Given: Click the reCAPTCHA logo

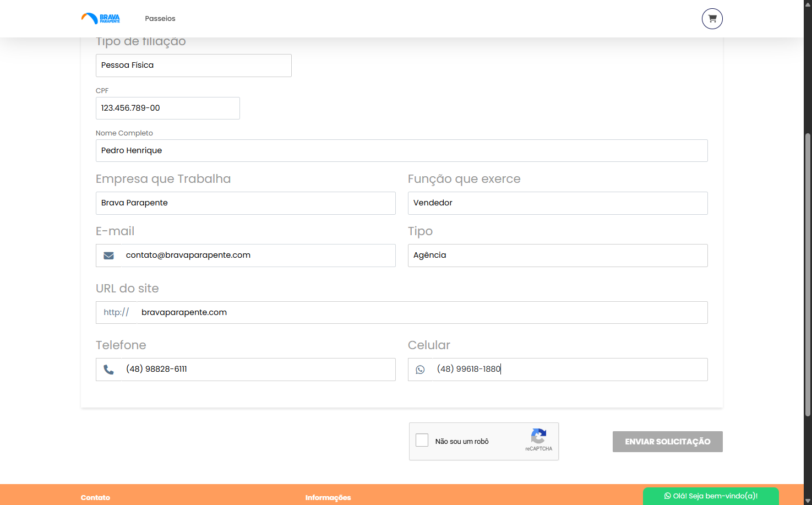Looking at the screenshot, I should click(538, 436).
